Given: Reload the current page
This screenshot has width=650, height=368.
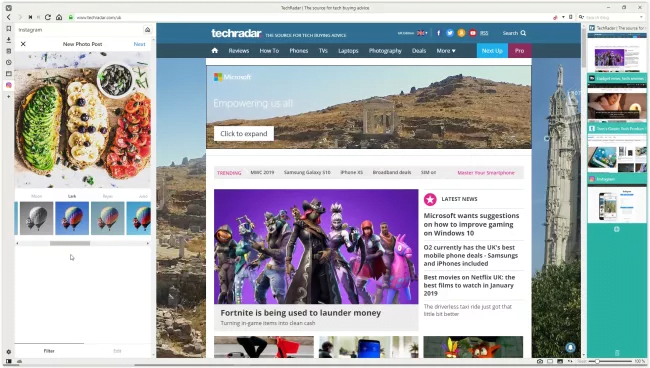Looking at the screenshot, I should (x=48, y=17).
